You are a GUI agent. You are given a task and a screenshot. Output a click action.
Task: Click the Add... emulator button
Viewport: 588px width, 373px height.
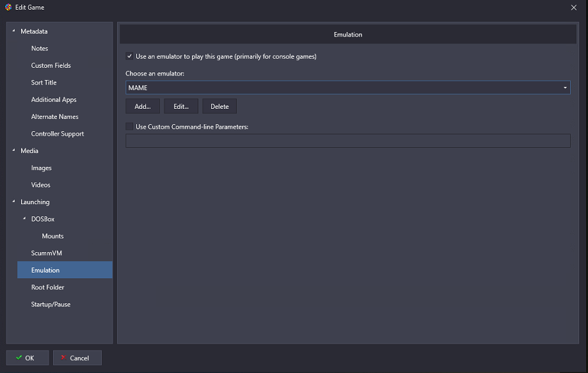pos(143,106)
